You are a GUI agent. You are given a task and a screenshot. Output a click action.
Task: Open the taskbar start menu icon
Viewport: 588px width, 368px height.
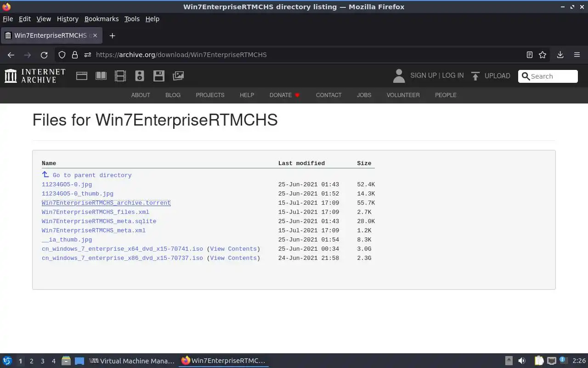click(x=7, y=361)
